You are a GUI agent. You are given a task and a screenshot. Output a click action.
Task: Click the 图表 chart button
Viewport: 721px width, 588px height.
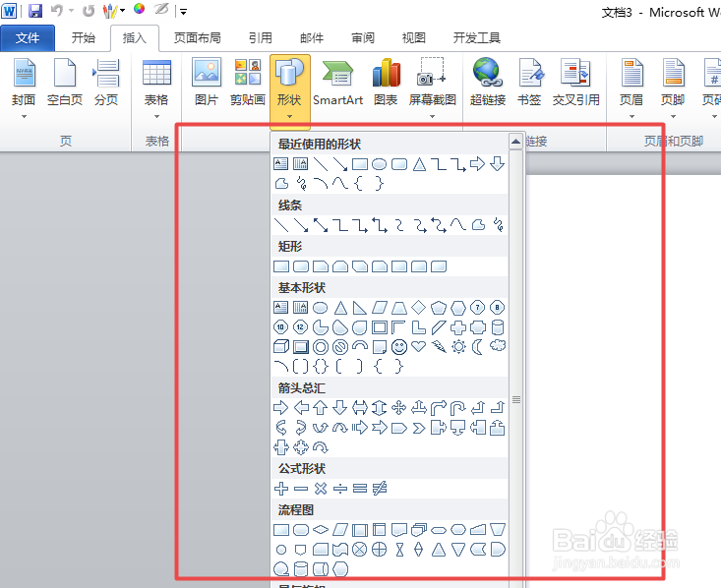(386, 83)
